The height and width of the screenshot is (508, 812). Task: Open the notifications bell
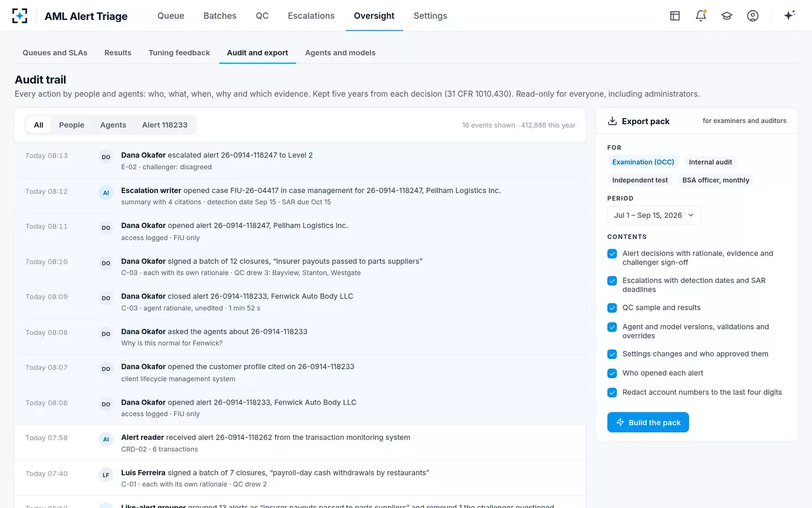[x=701, y=16]
